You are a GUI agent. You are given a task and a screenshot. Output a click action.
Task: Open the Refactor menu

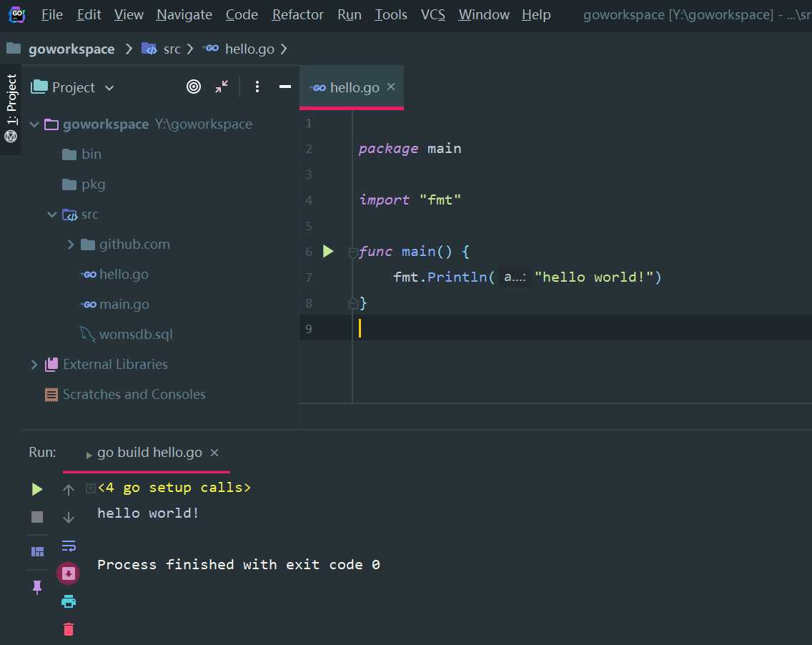298,14
